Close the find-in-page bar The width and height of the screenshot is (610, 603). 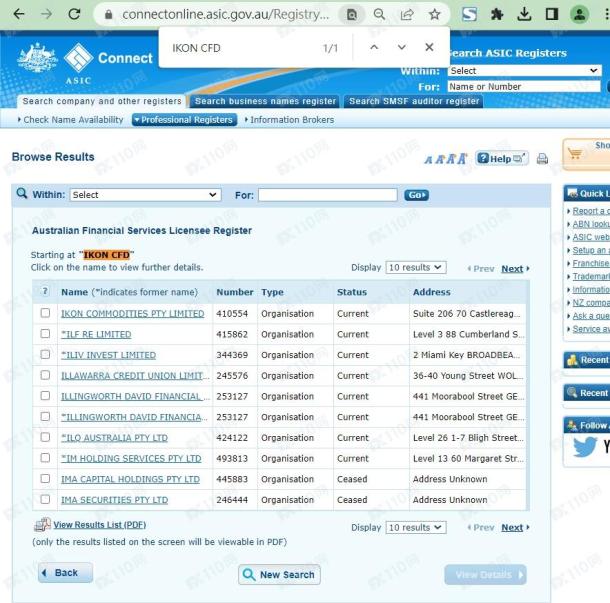pyautogui.click(x=429, y=47)
